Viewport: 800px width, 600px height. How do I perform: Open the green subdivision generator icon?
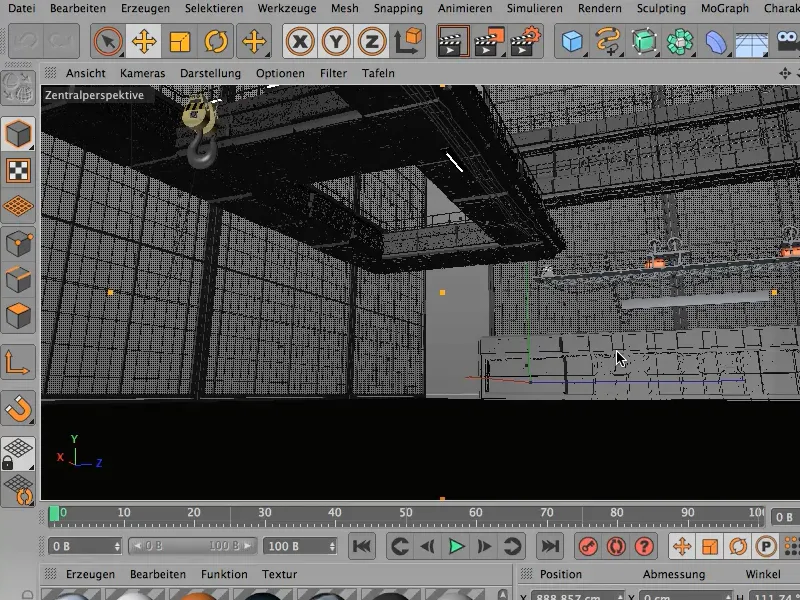pyautogui.click(x=644, y=41)
